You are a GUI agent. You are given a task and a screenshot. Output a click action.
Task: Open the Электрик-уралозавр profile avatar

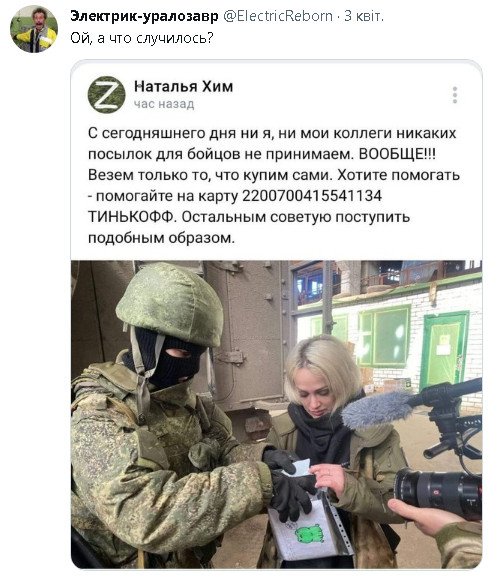[x=34, y=29]
